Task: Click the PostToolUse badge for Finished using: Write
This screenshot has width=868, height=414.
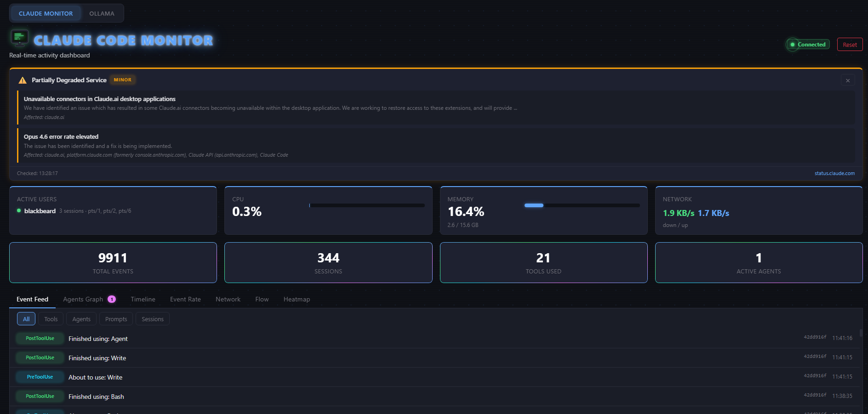Action: point(40,357)
